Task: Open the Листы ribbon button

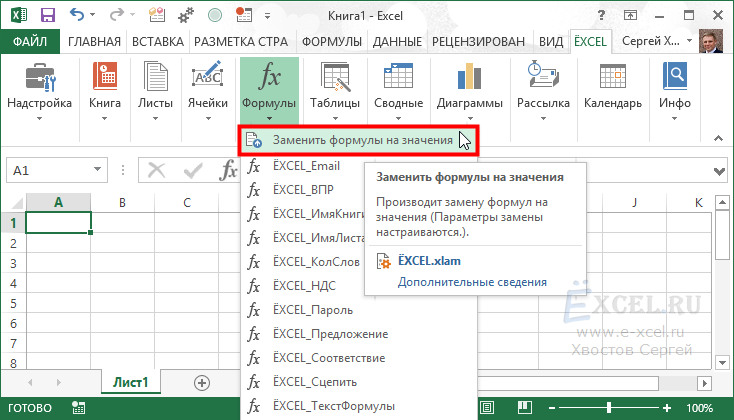Action: point(155,92)
